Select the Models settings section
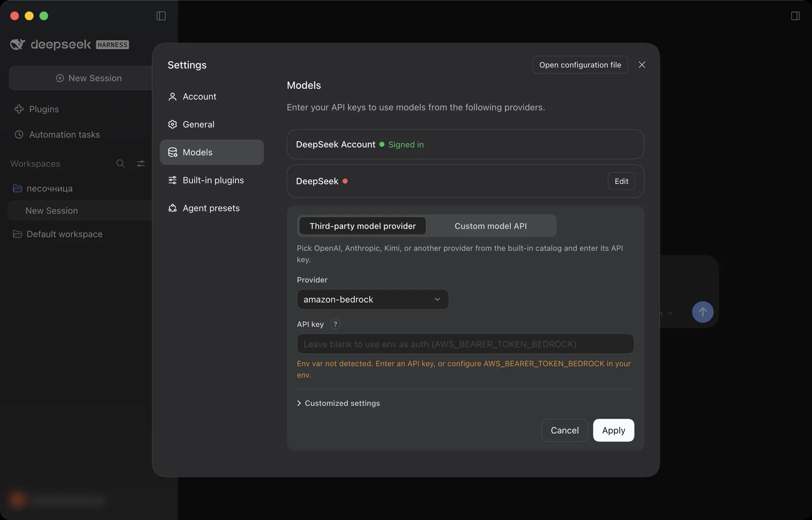This screenshot has height=520, width=812. pyautogui.click(x=212, y=152)
